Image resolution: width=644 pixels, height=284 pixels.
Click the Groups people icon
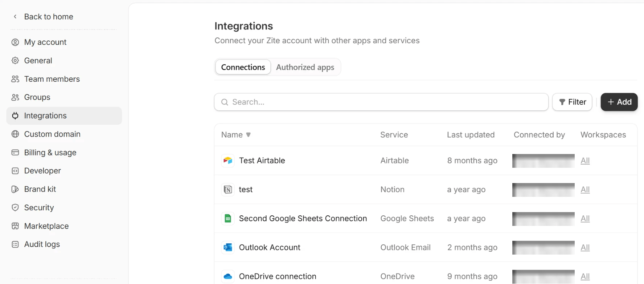click(x=15, y=97)
